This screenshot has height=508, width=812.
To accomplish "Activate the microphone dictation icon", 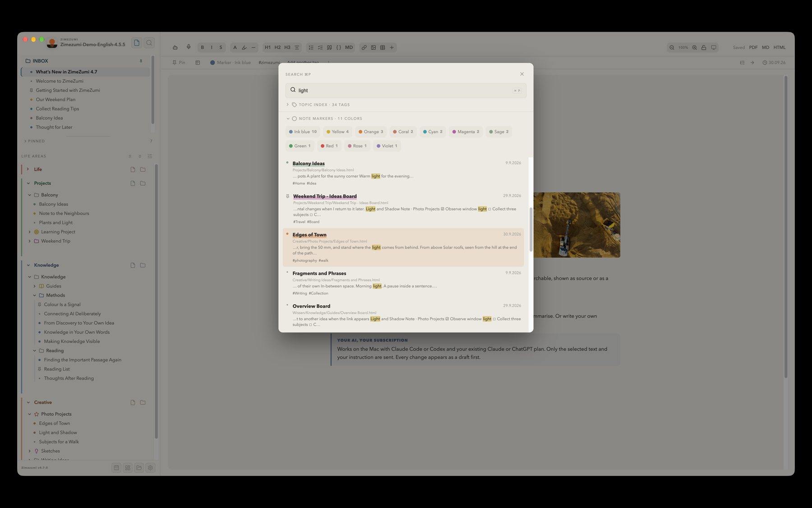I will click(x=189, y=47).
